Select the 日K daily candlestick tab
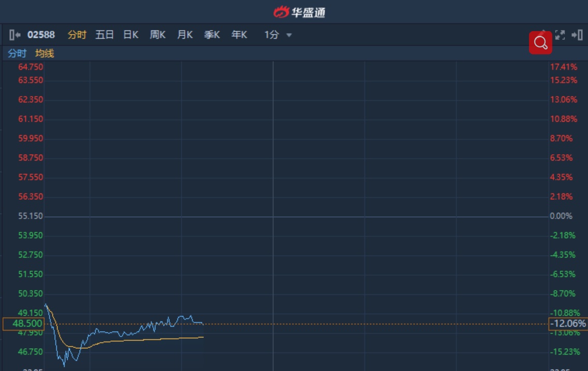 (x=131, y=35)
